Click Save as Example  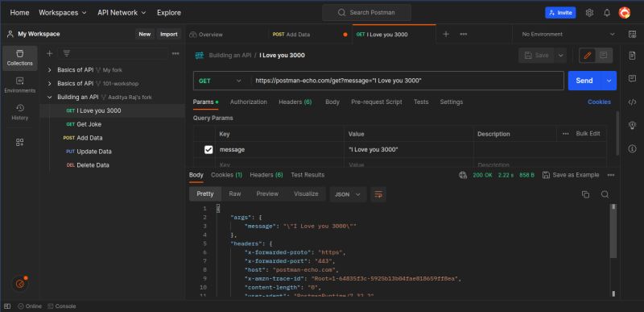click(571, 175)
